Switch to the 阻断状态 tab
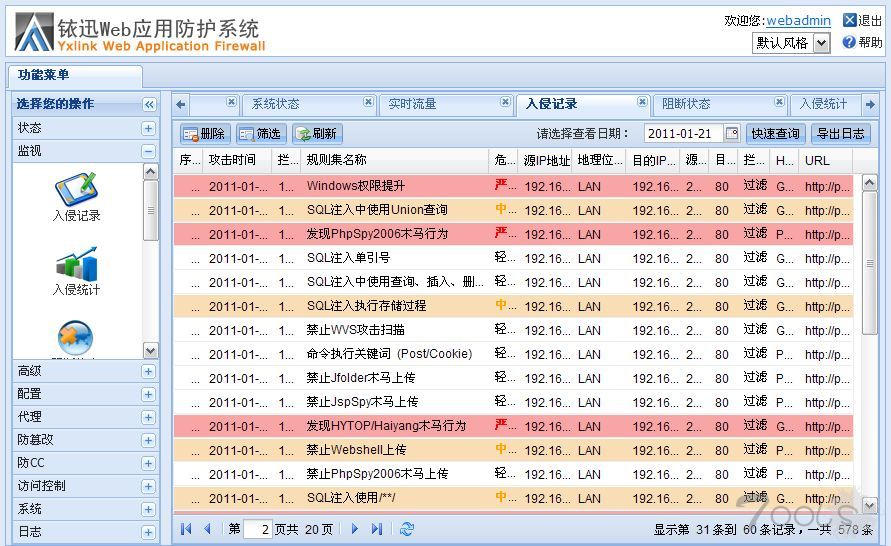The image size is (891, 546). coord(686,104)
